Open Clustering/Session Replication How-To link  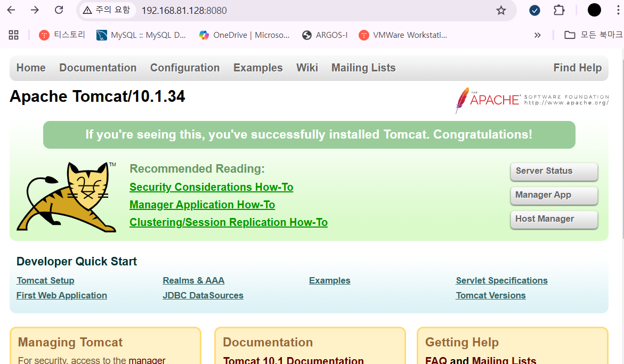pyautogui.click(x=229, y=222)
